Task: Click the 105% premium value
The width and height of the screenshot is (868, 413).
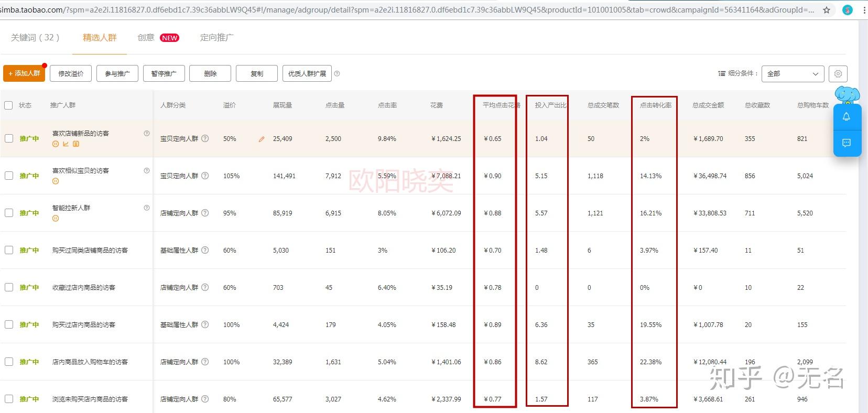Action: point(231,176)
